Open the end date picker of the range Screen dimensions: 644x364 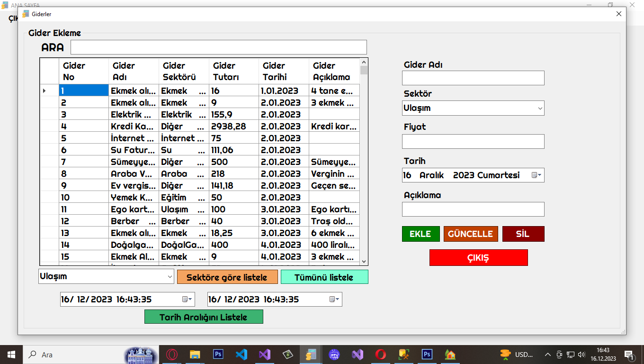(x=334, y=300)
